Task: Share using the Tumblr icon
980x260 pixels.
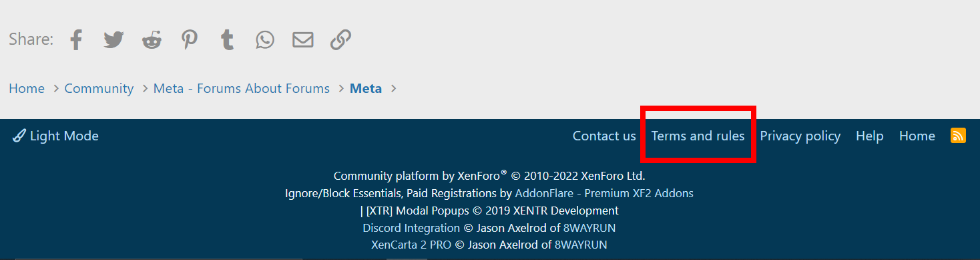Action: pos(227,39)
